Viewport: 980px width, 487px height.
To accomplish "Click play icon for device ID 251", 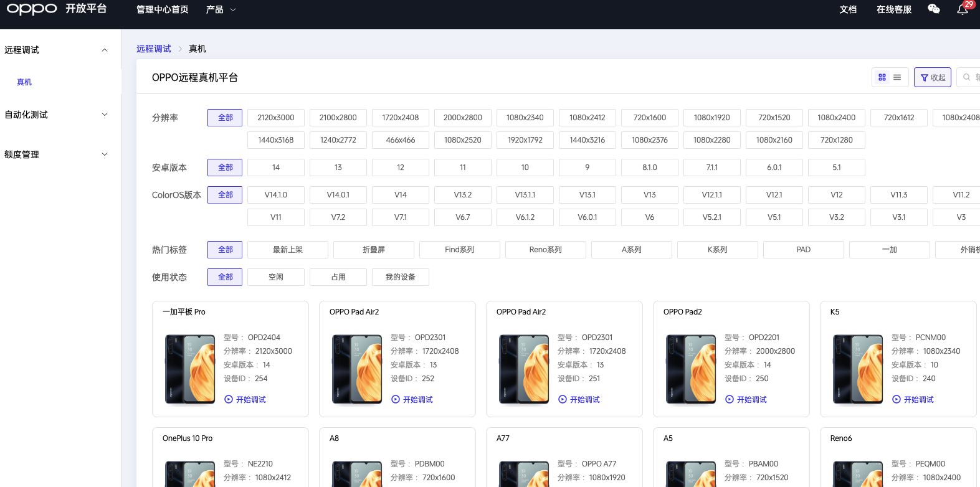I will click(563, 399).
